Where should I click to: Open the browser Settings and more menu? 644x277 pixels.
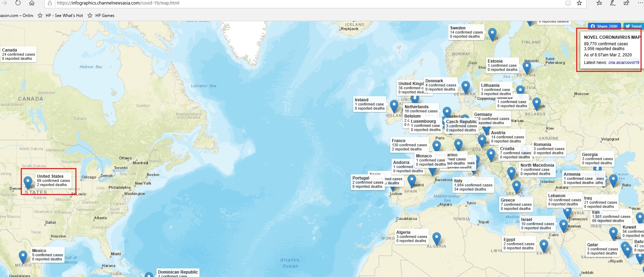pos(640,3)
